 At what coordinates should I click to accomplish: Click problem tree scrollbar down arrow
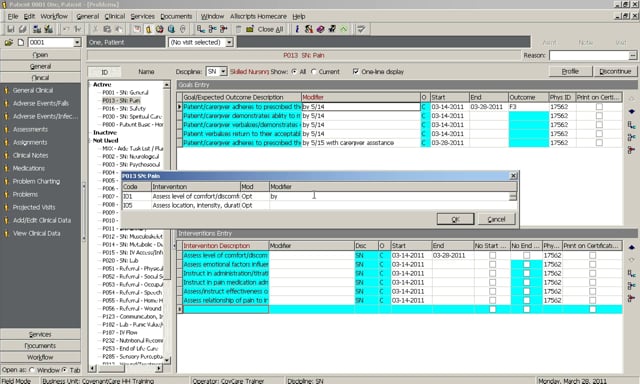tap(167, 360)
